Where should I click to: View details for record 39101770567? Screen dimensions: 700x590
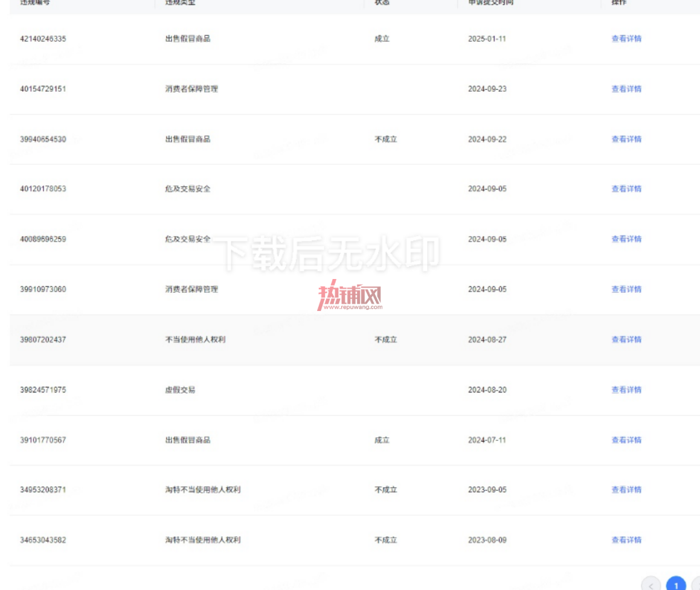[x=626, y=440]
